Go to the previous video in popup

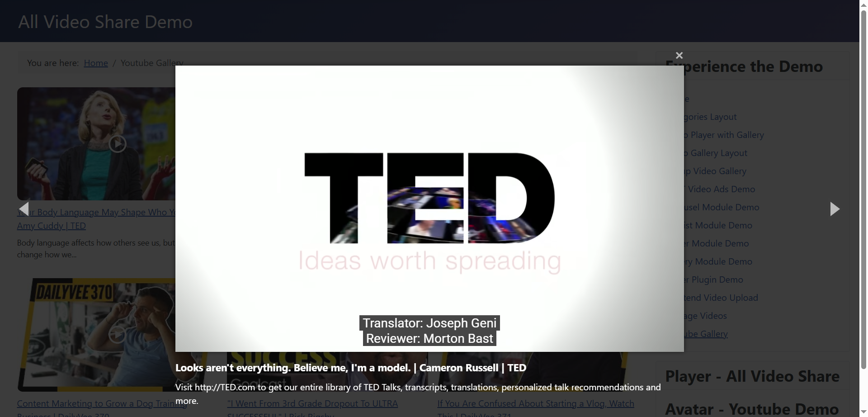tap(24, 209)
